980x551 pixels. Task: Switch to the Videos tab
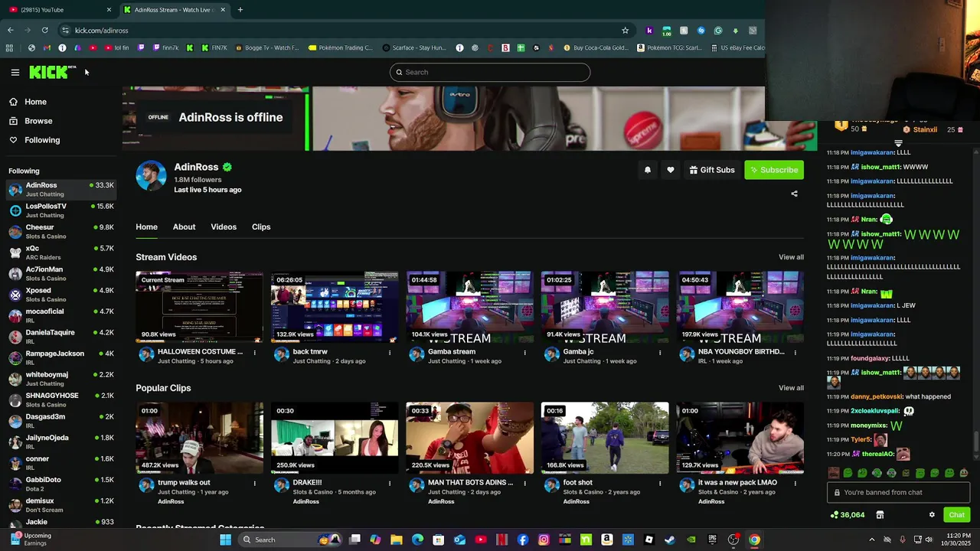(224, 227)
